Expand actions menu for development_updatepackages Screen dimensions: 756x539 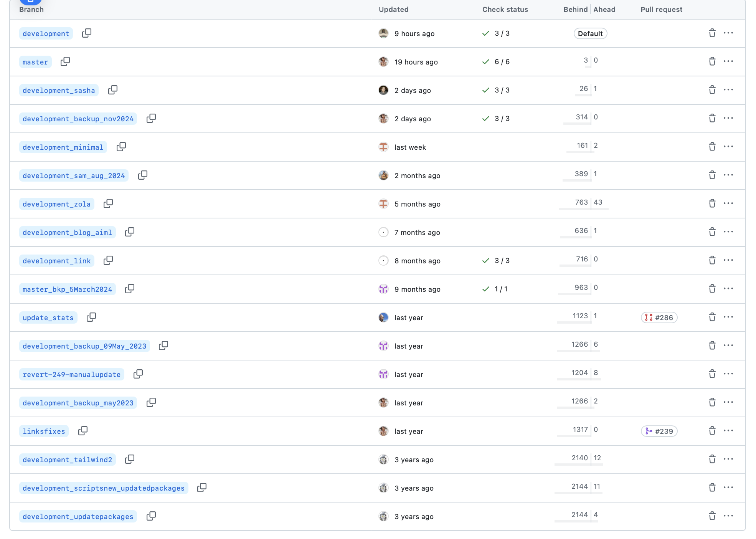tap(728, 516)
